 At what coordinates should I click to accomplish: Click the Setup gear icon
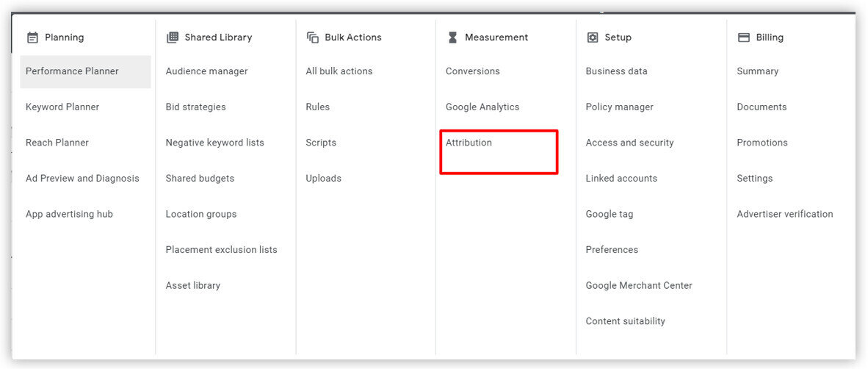593,37
